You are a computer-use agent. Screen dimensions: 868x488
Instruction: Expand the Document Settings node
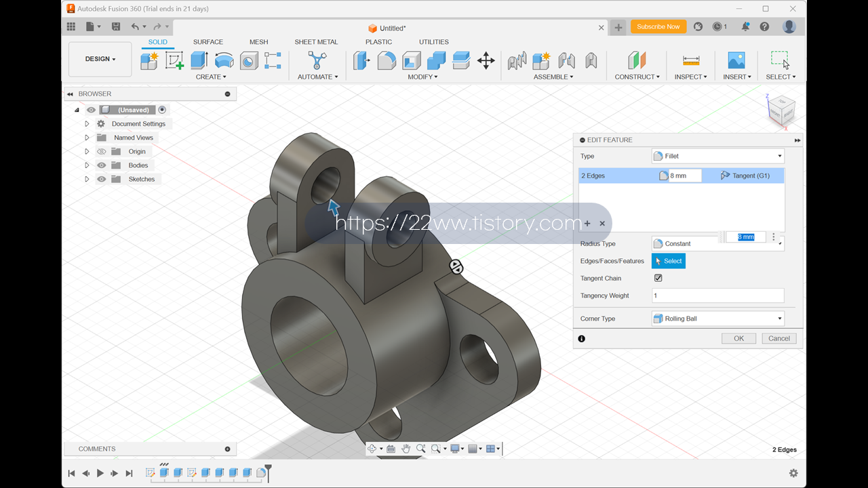(87, 124)
